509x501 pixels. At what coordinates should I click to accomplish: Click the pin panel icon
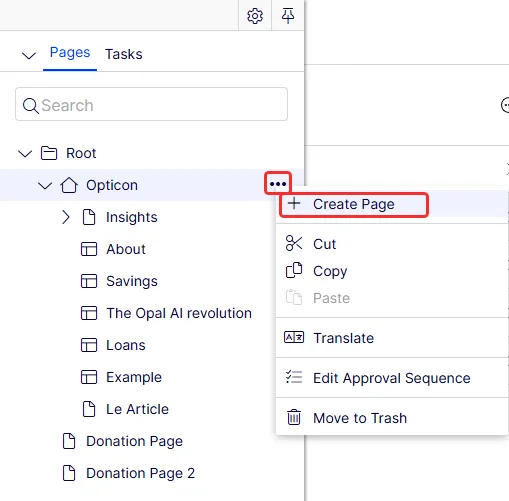click(288, 16)
